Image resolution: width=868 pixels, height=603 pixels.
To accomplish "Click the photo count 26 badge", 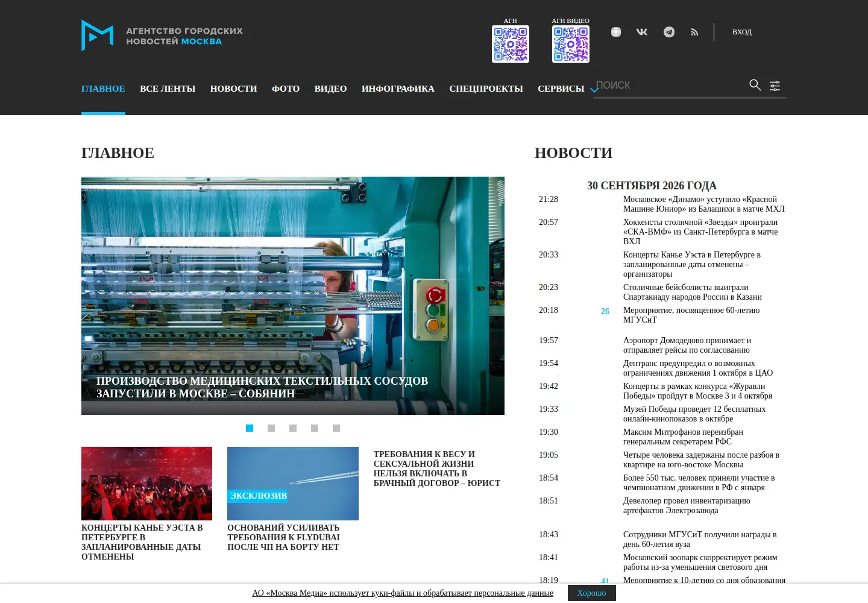I will (x=605, y=311).
